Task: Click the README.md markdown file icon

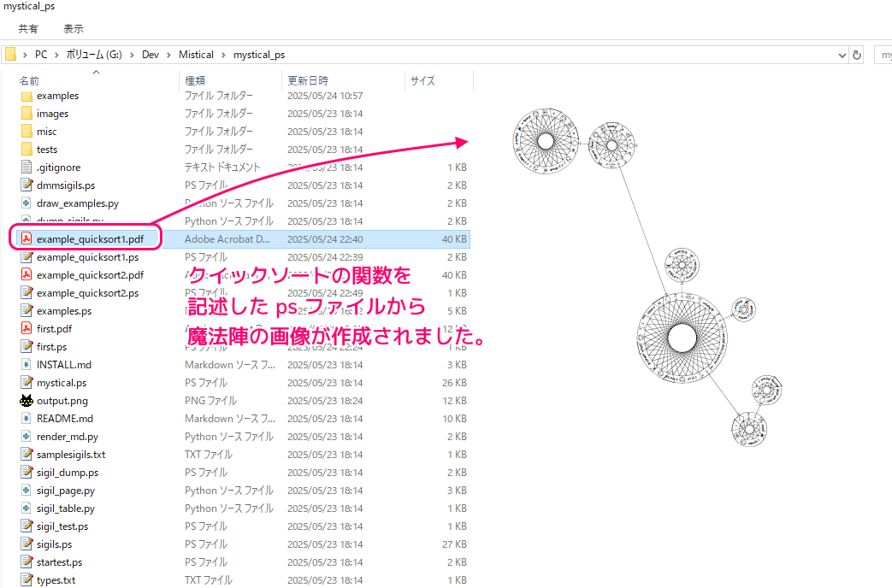Action: click(x=27, y=419)
